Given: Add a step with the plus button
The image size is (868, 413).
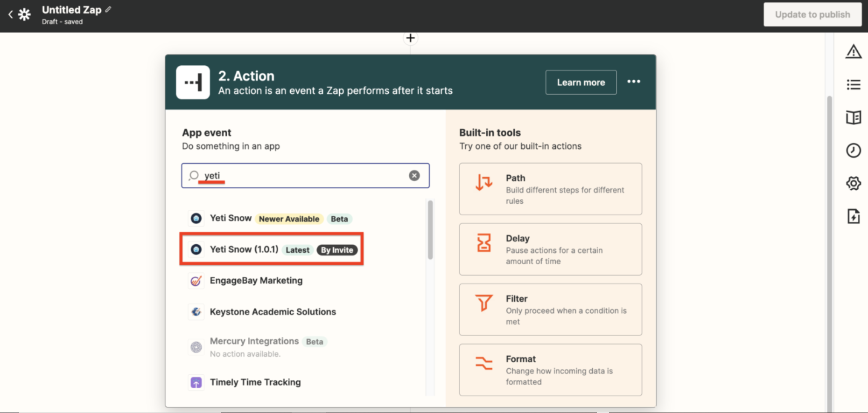Looking at the screenshot, I should (410, 38).
